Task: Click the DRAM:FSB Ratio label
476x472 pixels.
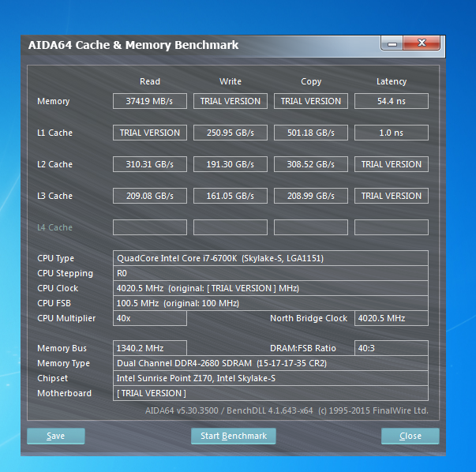Action: [303, 348]
